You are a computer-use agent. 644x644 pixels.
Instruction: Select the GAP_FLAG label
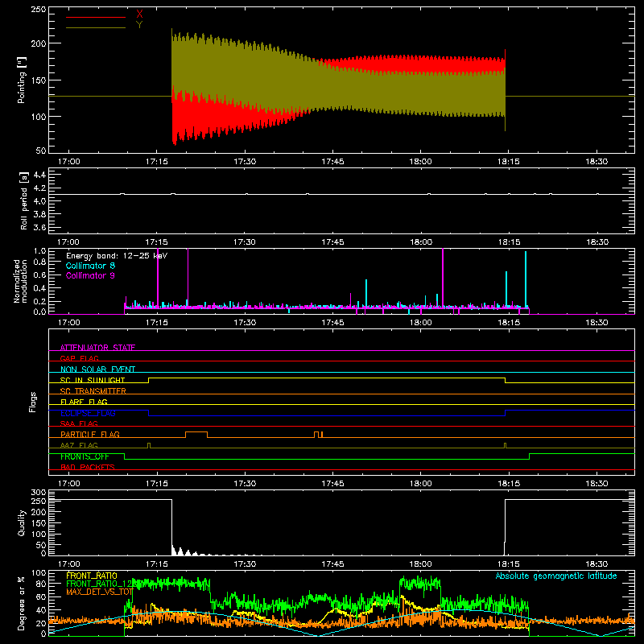click(79, 358)
